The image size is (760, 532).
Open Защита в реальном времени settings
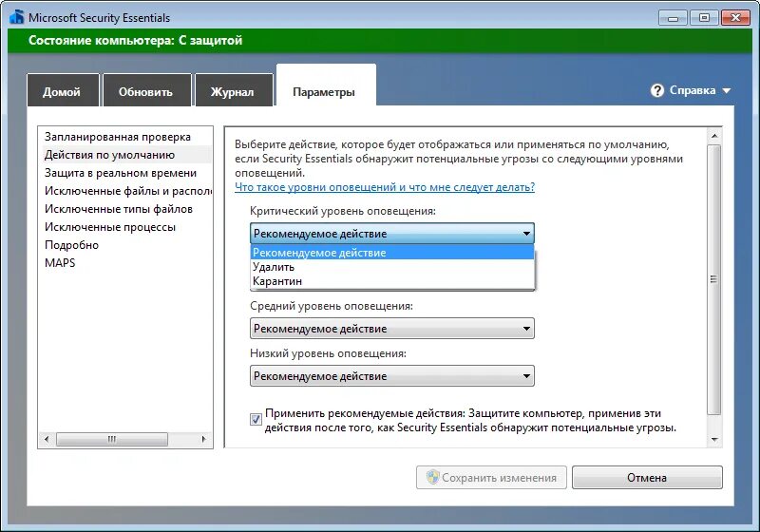tap(125, 173)
